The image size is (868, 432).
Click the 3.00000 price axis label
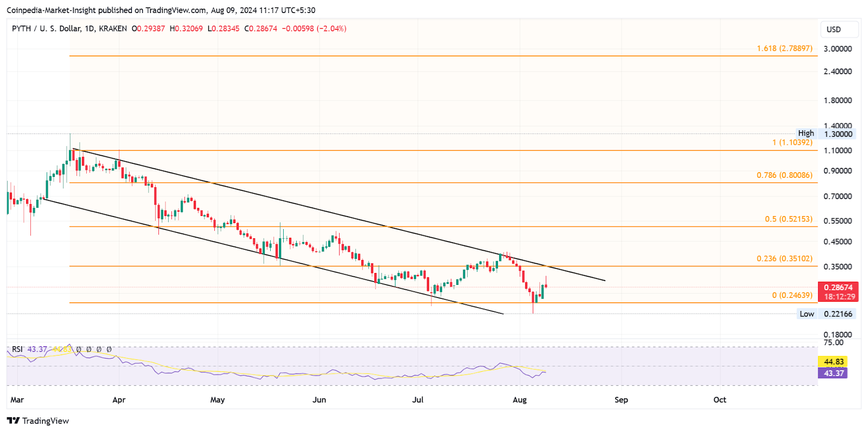[838, 49]
